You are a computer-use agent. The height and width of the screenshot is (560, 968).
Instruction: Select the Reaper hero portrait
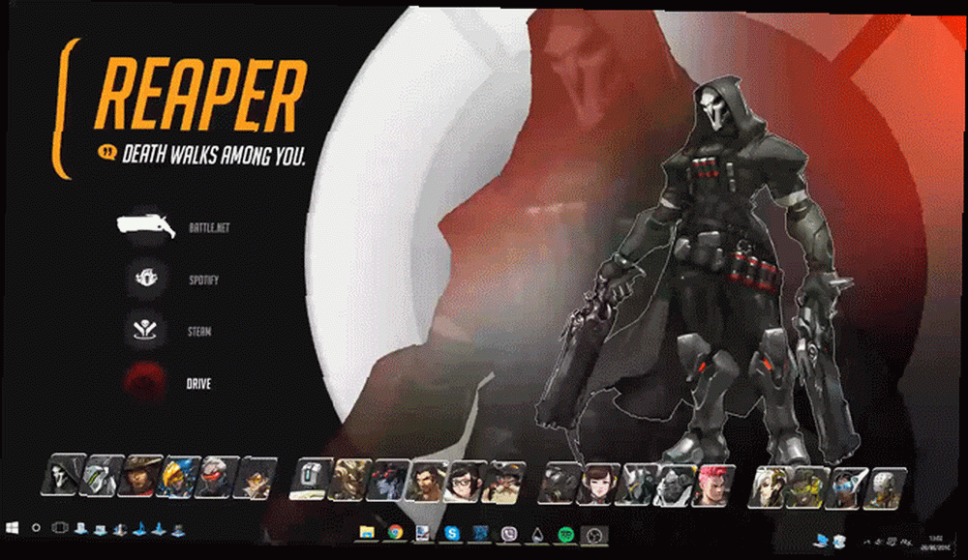pos(64,476)
